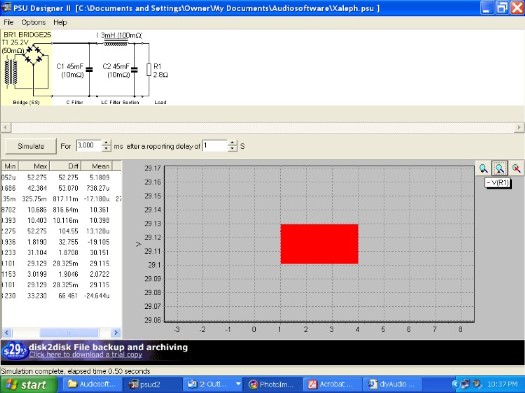
Task: Select the bridge rectifier BR1 symbol
Action: pos(33,54)
